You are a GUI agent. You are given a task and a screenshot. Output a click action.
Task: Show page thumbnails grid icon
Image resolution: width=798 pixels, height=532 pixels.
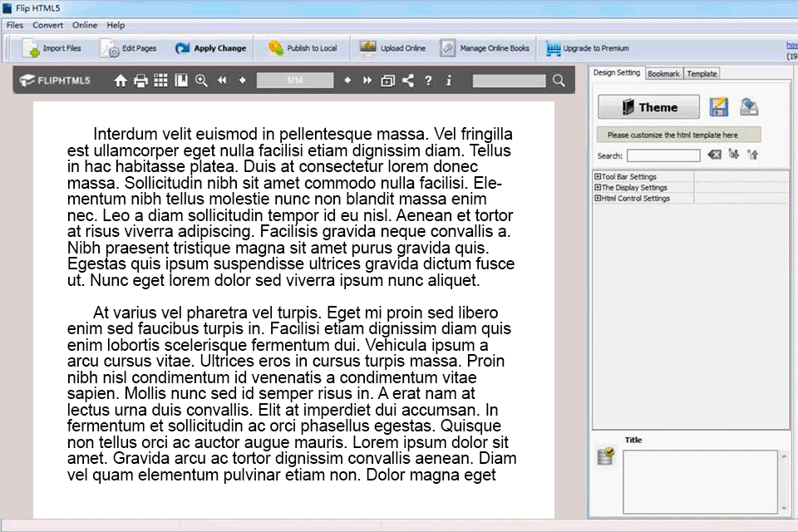tap(160, 81)
